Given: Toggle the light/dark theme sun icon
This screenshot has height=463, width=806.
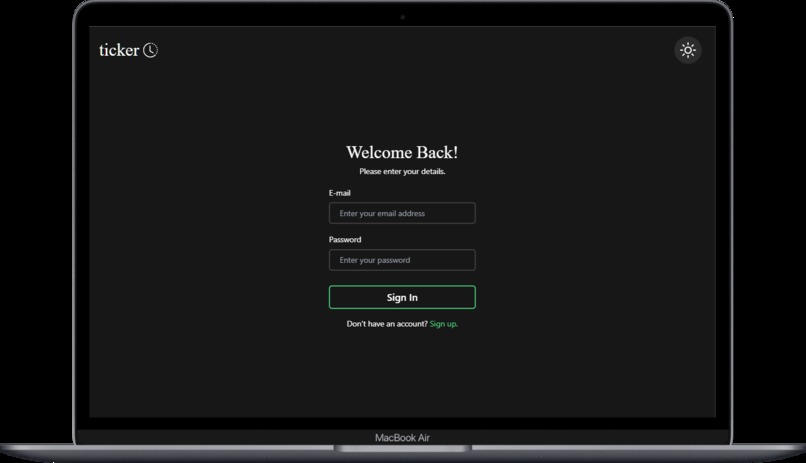Looking at the screenshot, I should [x=688, y=50].
